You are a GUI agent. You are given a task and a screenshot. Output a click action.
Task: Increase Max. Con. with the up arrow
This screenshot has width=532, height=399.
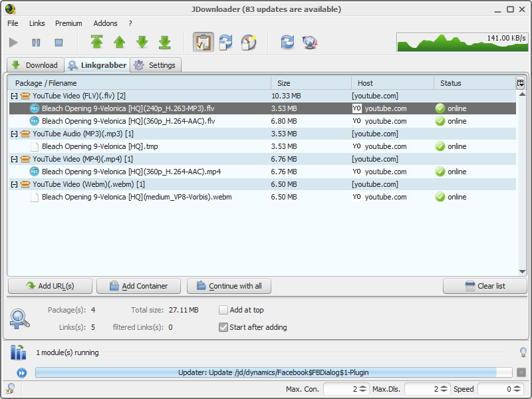[x=362, y=387]
